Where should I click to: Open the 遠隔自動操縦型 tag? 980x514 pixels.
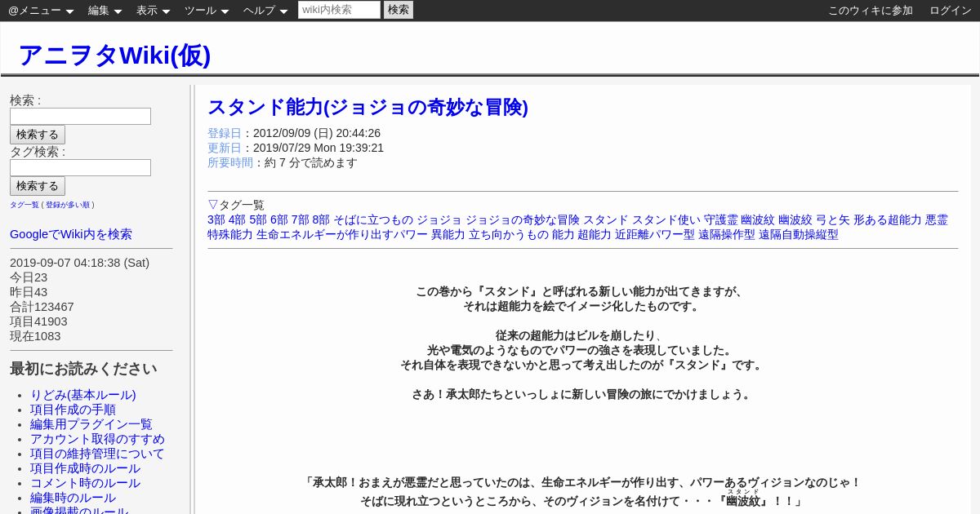[799, 234]
